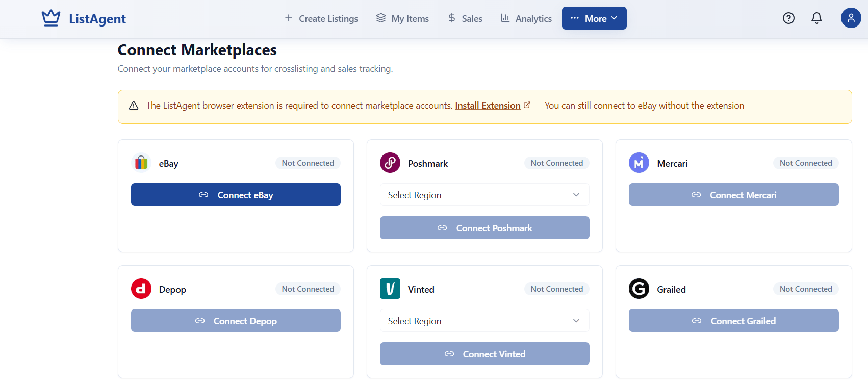
Task: Click Poshmark Not Connected status badge
Action: point(557,163)
